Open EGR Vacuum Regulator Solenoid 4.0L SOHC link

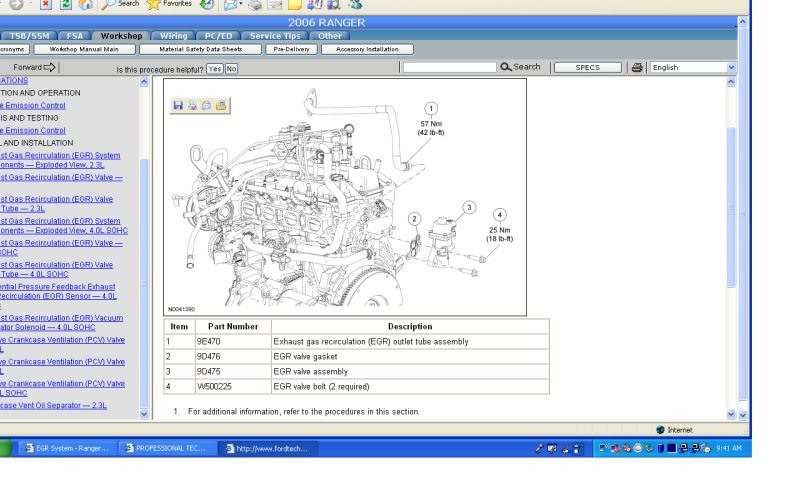(61, 322)
